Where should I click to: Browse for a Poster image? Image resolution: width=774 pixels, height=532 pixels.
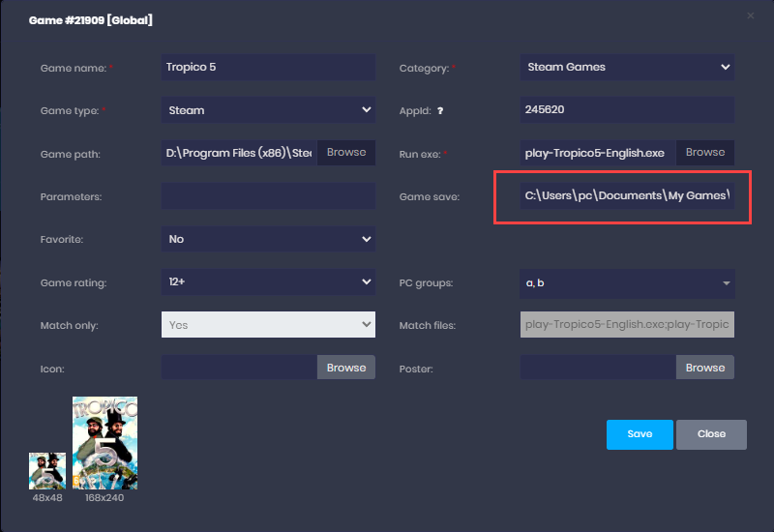(704, 368)
